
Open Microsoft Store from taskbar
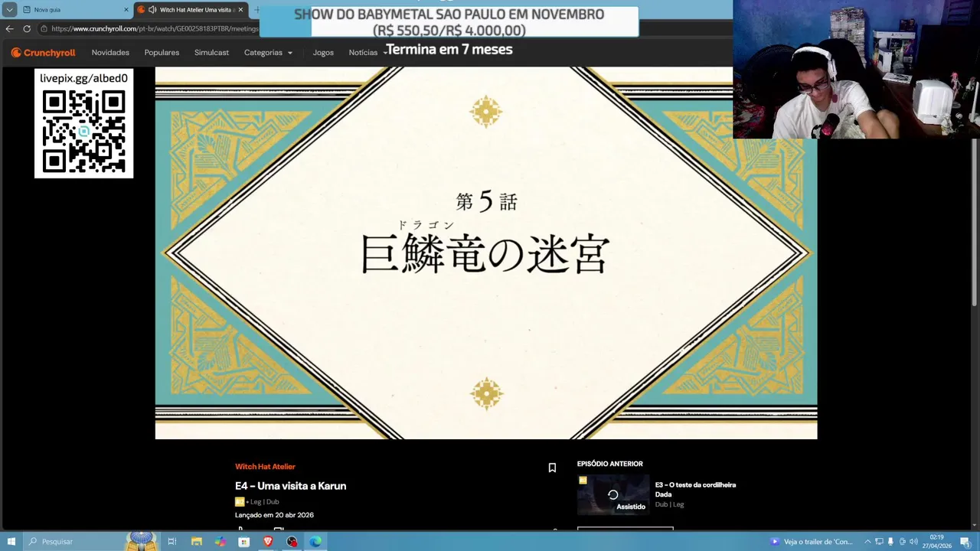(x=244, y=541)
